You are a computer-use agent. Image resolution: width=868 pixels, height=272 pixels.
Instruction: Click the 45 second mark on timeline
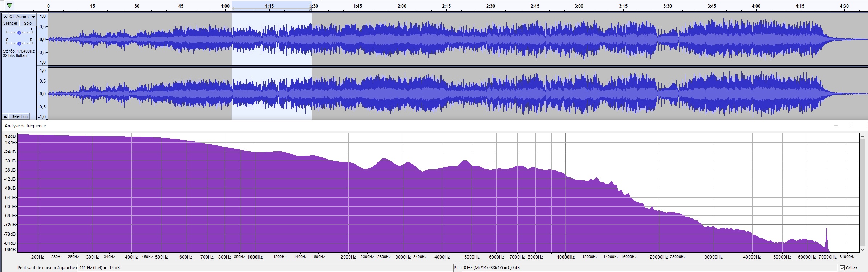[x=181, y=6]
